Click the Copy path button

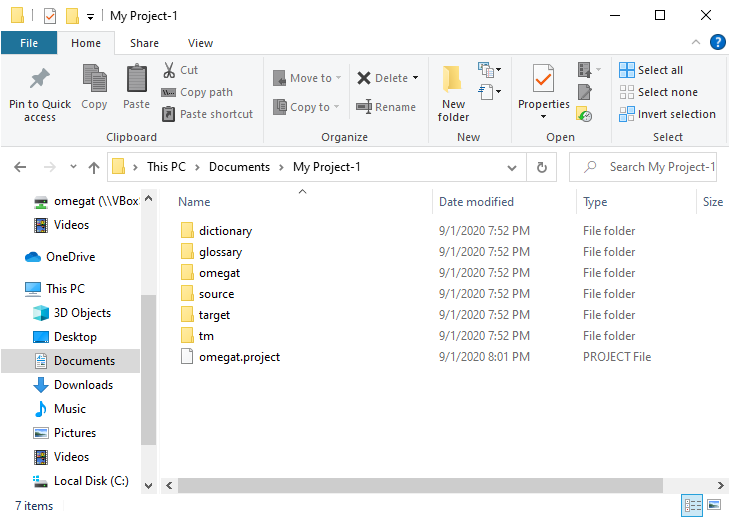point(197,92)
